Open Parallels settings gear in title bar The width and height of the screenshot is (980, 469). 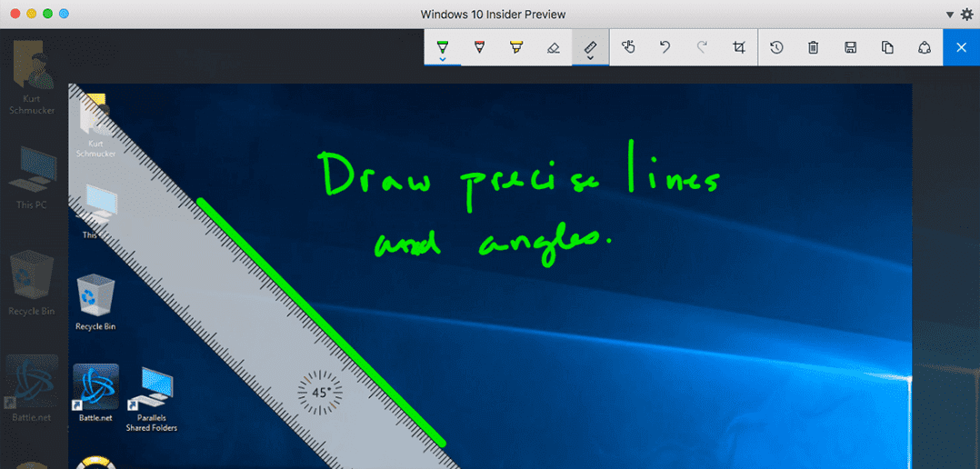tap(967, 14)
